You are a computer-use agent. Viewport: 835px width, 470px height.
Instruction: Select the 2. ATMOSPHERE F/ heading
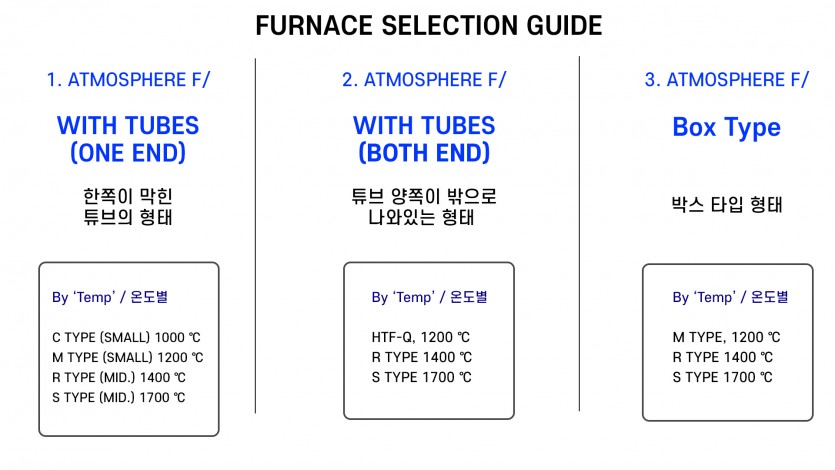[x=424, y=80]
